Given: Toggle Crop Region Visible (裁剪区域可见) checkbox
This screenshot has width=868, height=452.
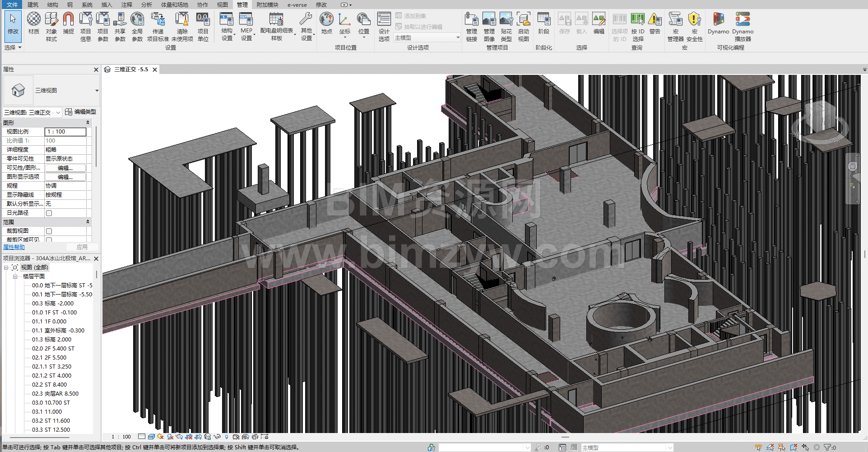Looking at the screenshot, I should 49,240.
